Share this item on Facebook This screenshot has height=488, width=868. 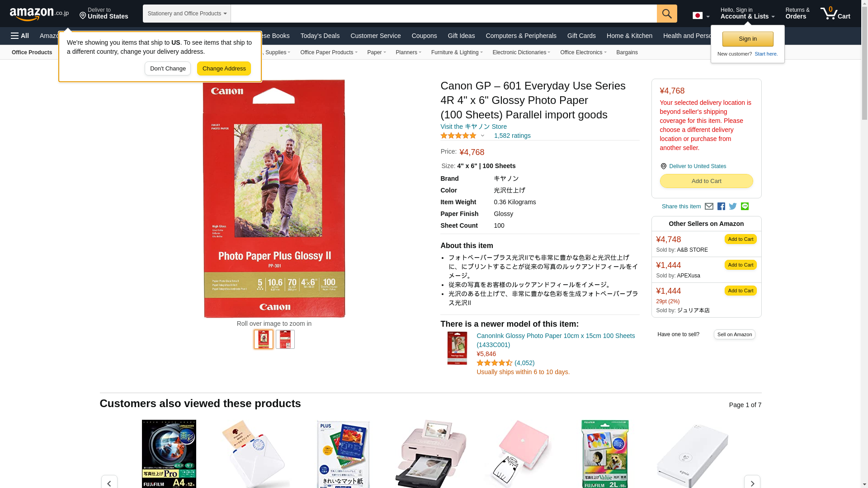pyautogui.click(x=721, y=206)
